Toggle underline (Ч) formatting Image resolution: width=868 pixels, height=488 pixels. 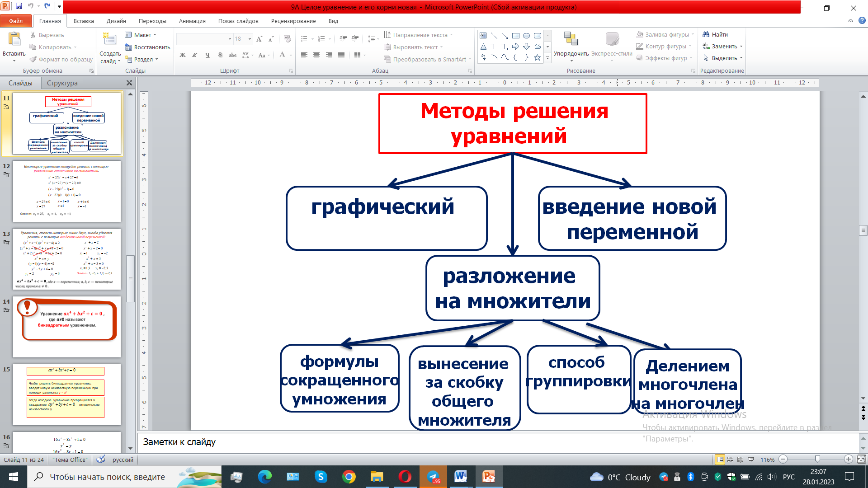(207, 55)
